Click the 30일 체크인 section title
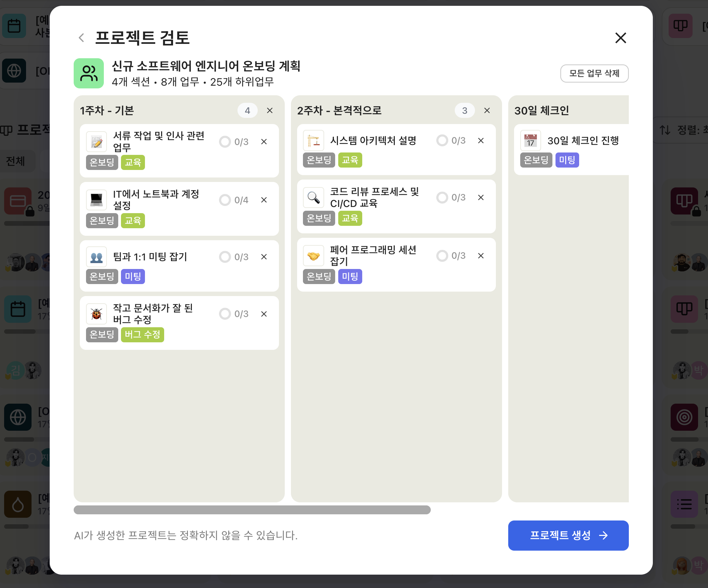Viewport: 708px width, 588px height. point(541,110)
